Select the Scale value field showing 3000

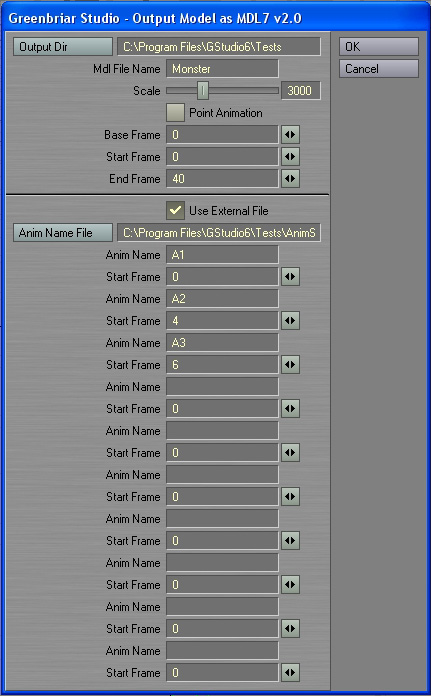(x=301, y=91)
